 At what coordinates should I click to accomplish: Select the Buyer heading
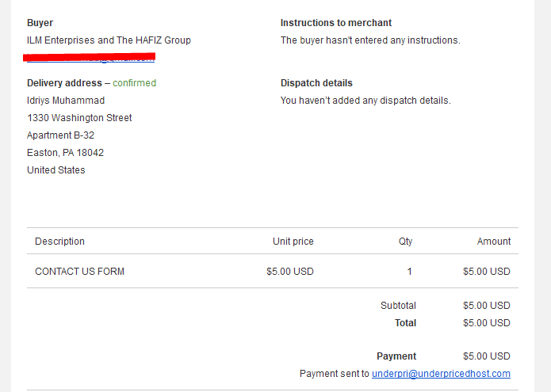coord(40,23)
